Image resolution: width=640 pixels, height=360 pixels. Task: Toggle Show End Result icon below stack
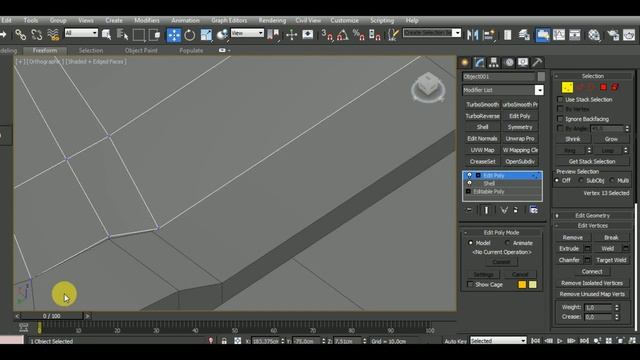[486, 210]
